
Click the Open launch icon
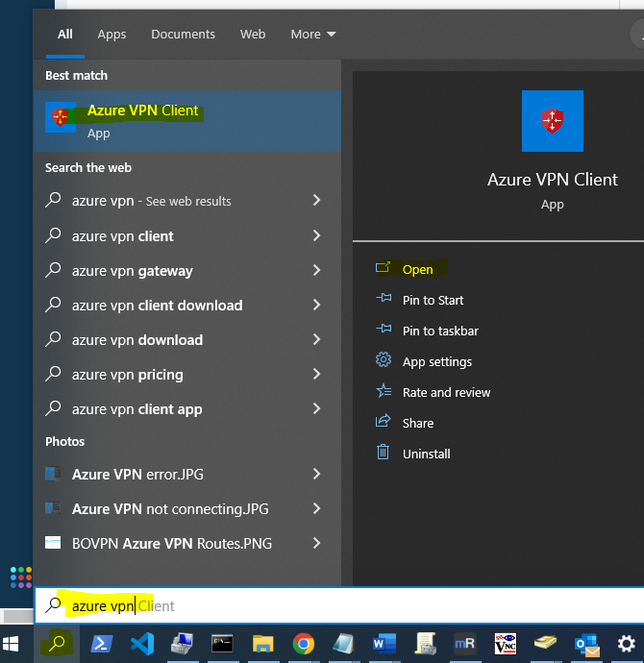click(384, 268)
